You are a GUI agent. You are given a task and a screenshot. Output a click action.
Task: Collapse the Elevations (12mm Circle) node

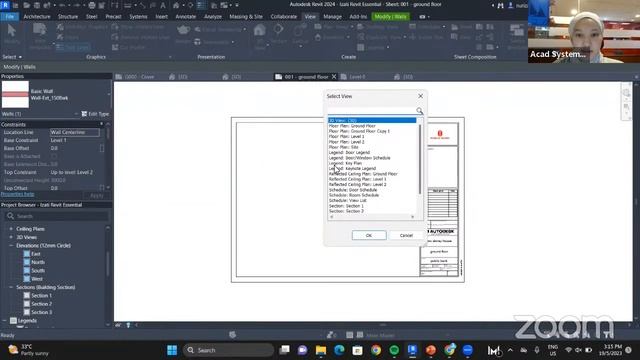click(11, 246)
